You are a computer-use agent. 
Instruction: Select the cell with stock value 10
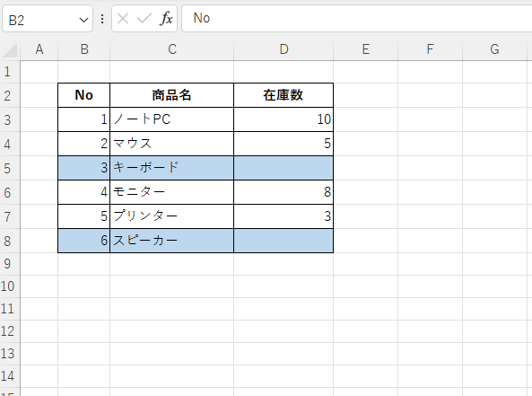[283, 119]
